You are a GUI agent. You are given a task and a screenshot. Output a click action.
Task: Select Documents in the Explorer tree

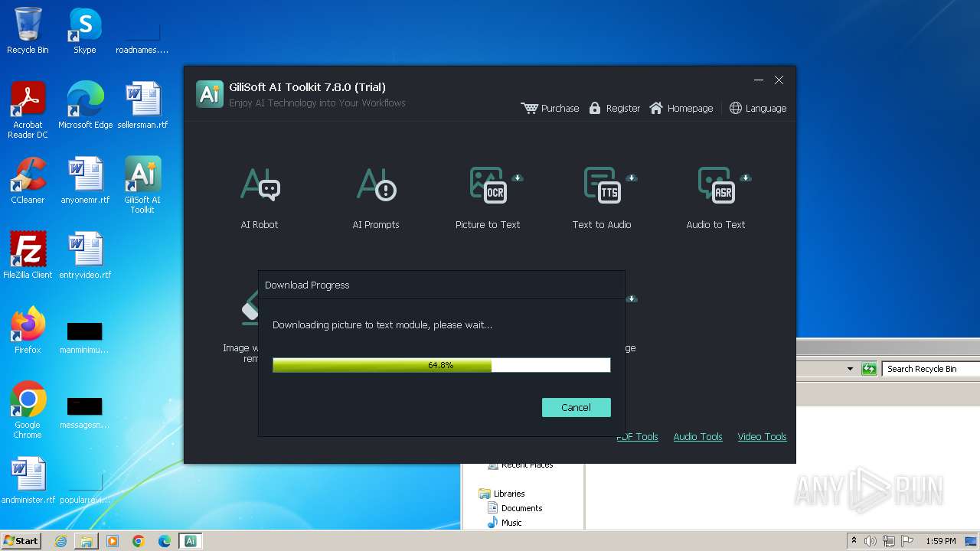(514, 508)
